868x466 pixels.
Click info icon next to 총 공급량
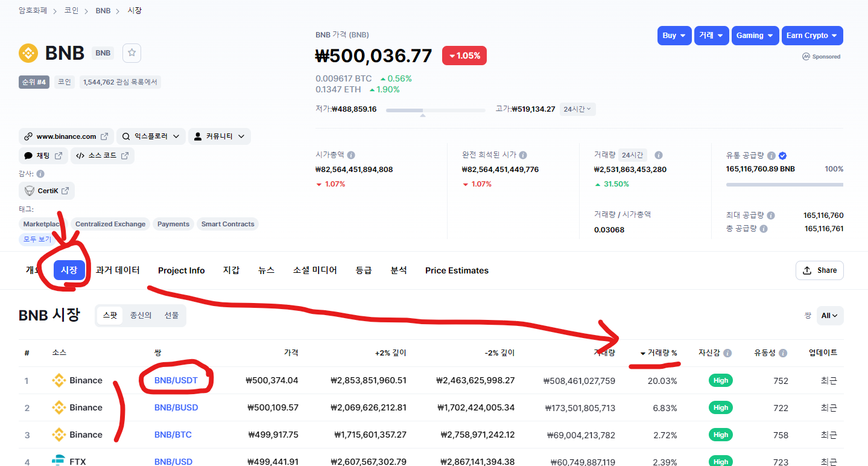click(x=764, y=229)
